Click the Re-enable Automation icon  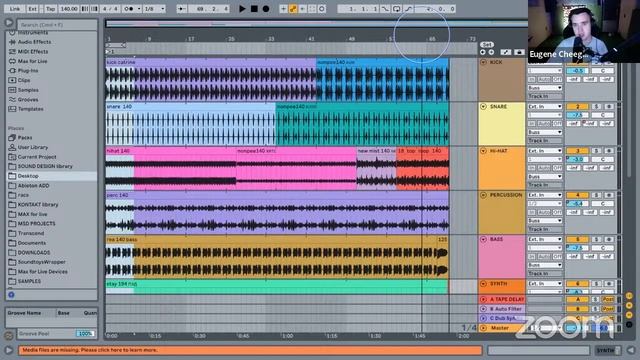click(302, 9)
